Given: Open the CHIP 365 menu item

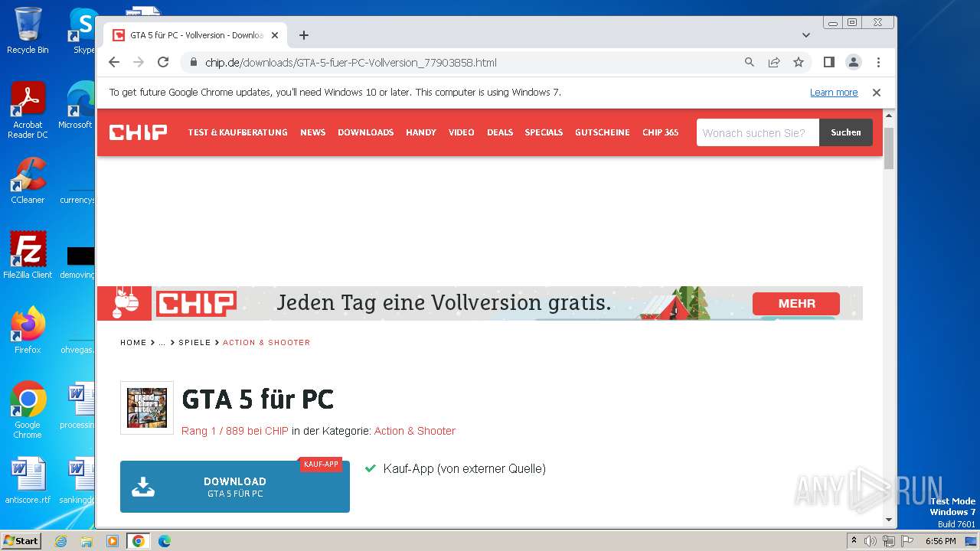Looking at the screenshot, I should click(x=661, y=132).
